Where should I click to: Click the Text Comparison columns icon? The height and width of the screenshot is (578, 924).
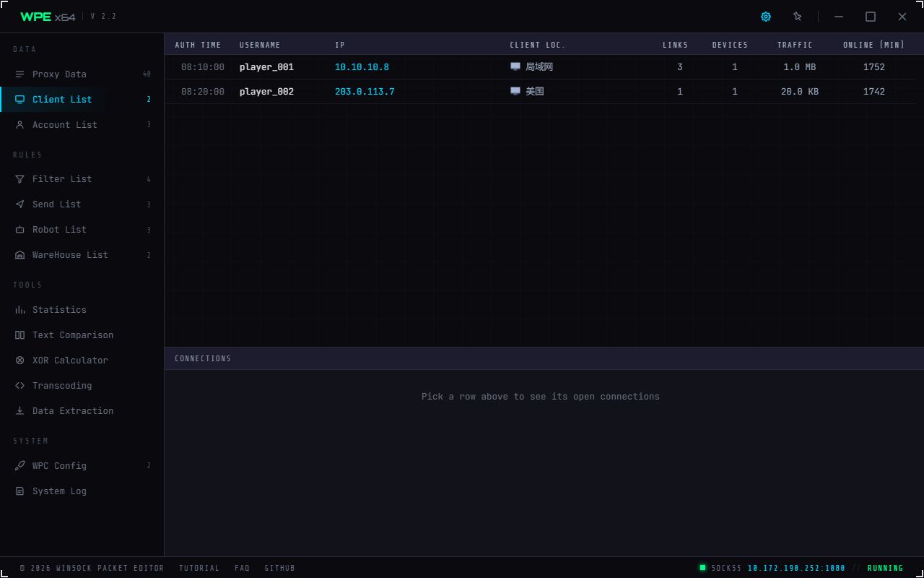coord(20,335)
